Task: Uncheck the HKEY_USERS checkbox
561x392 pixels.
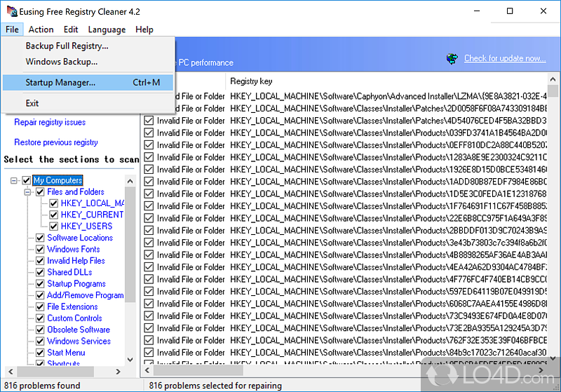Action: click(x=53, y=226)
